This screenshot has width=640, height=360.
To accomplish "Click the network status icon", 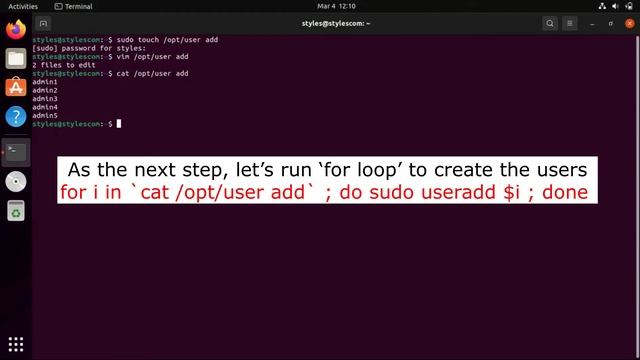I will click(602, 6).
